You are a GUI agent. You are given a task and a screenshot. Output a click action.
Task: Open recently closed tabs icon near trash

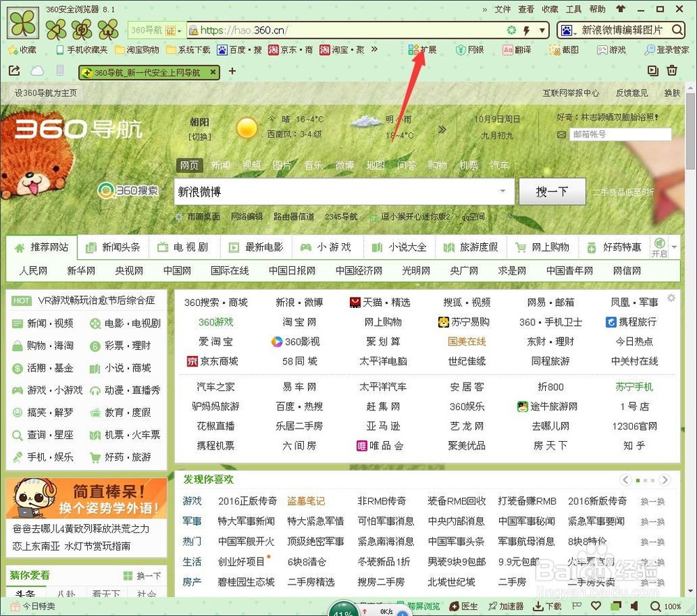(x=652, y=70)
